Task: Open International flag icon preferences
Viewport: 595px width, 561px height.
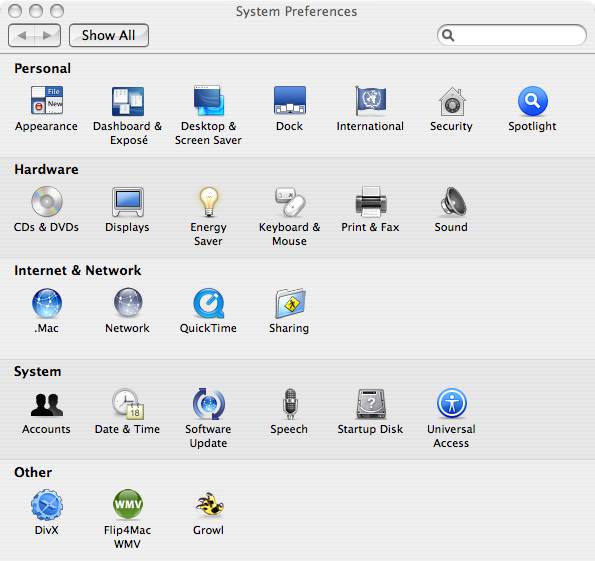Action: 370,101
